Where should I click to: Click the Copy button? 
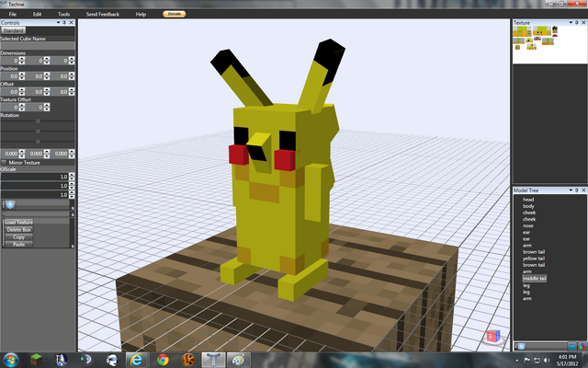18,237
